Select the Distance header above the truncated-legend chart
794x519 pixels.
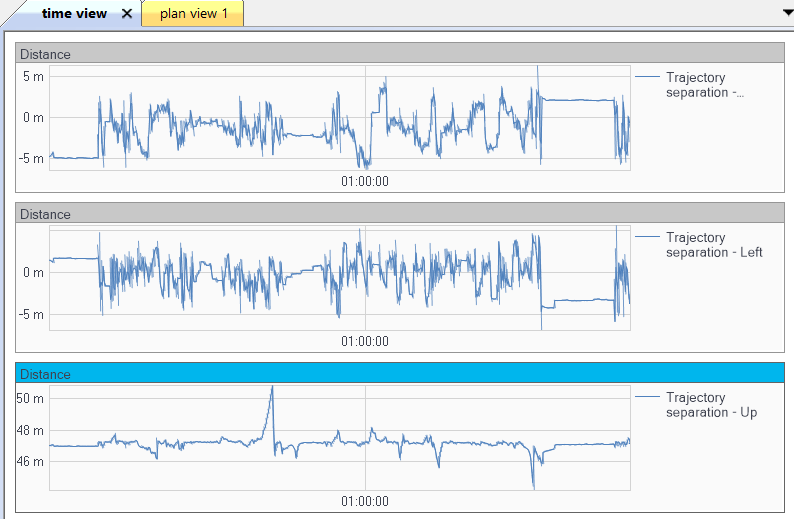46,54
